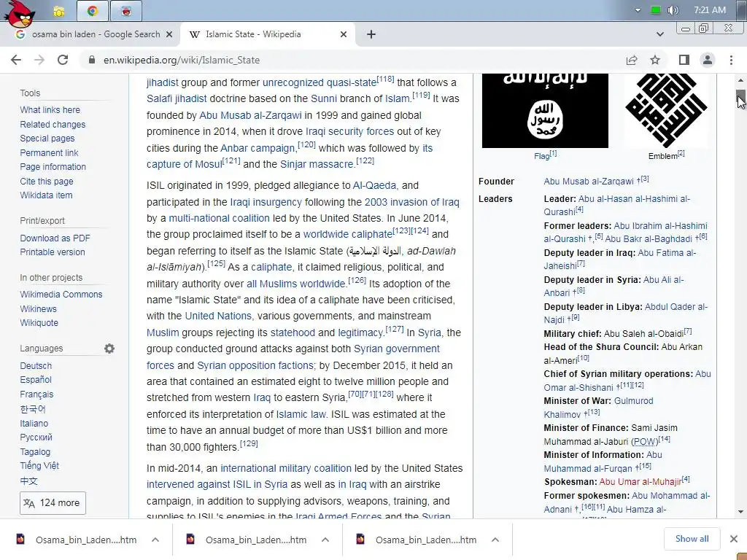Open the Sinjar massacre link
The image size is (747, 560).
(317, 164)
